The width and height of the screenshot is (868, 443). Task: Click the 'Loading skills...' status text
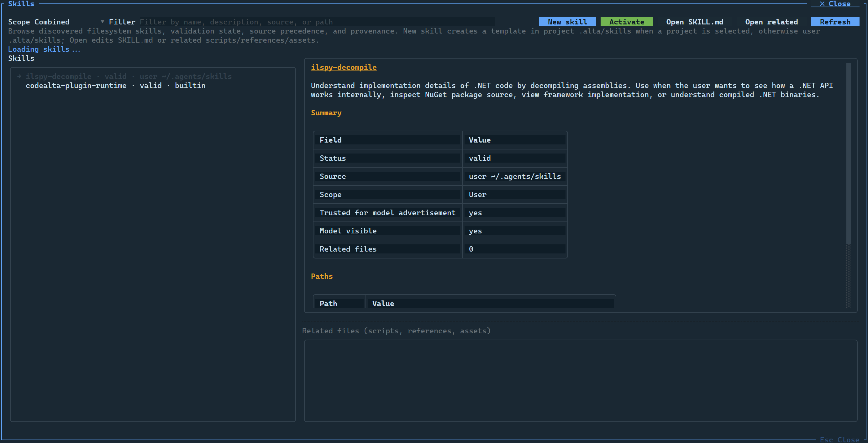(x=44, y=49)
